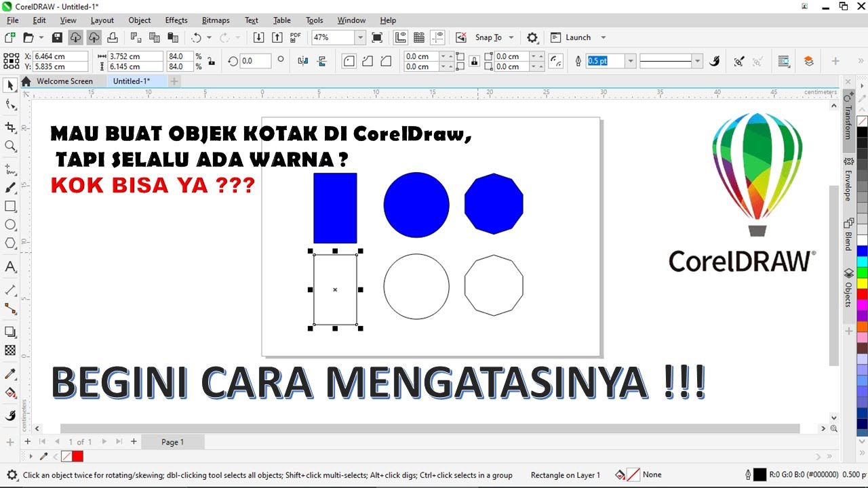This screenshot has height=488, width=868.
Task: Click the Print icon
Action: (113, 37)
